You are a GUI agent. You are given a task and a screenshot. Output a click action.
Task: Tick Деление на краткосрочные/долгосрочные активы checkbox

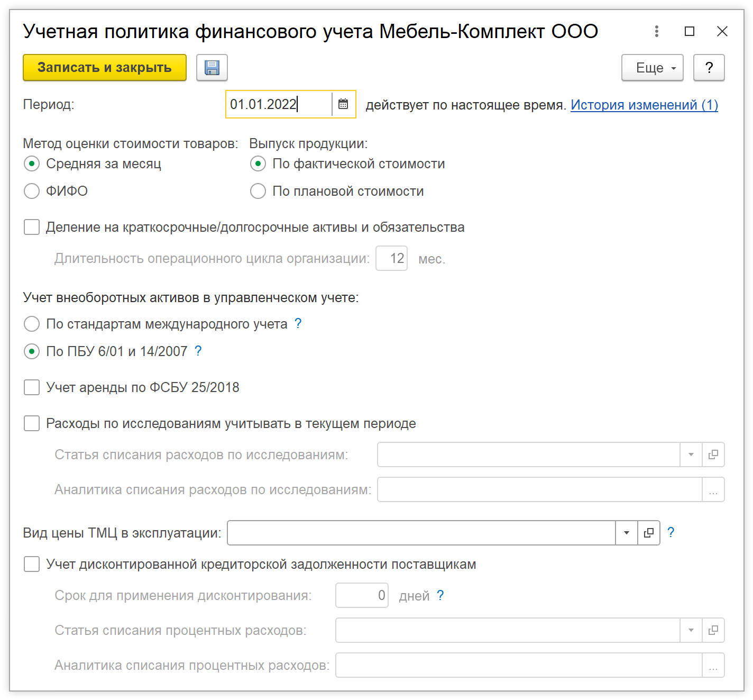pos(32,228)
